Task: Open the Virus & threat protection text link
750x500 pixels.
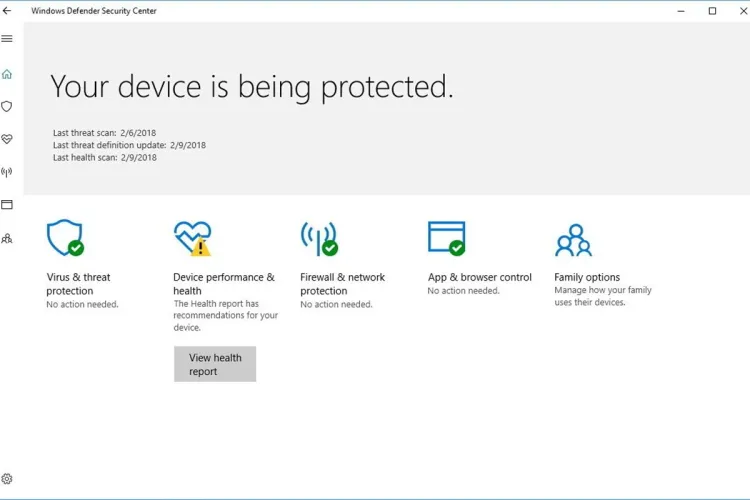Action: pos(79,284)
